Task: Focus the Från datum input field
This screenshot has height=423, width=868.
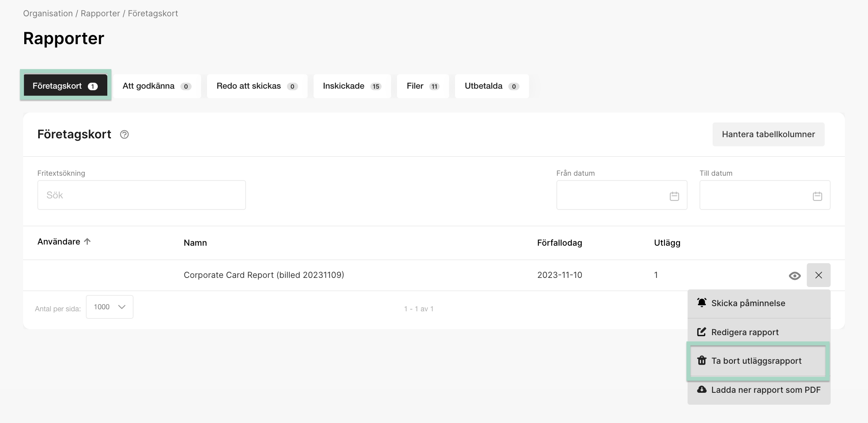Action: point(622,195)
